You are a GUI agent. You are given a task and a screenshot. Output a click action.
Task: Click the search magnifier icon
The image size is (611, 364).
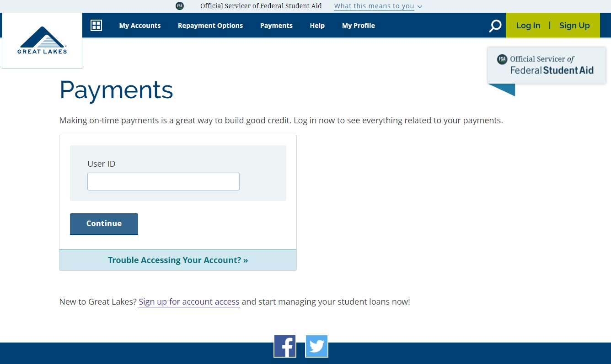(495, 26)
